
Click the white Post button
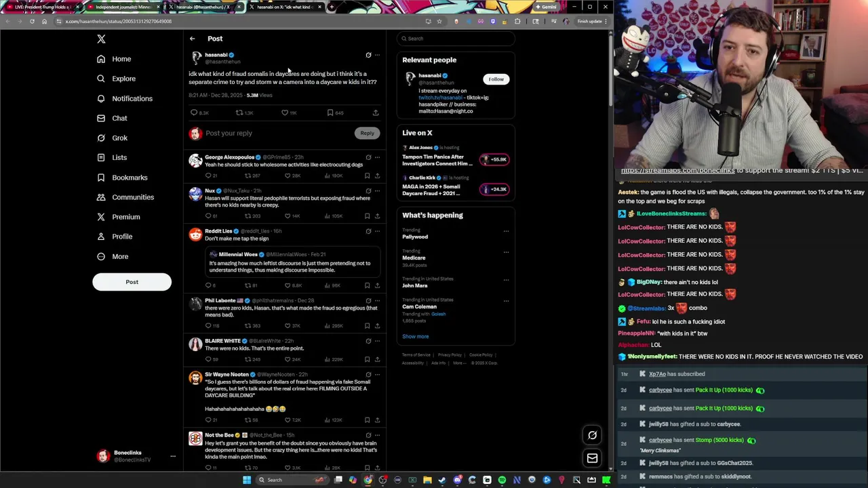tap(132, 282)
